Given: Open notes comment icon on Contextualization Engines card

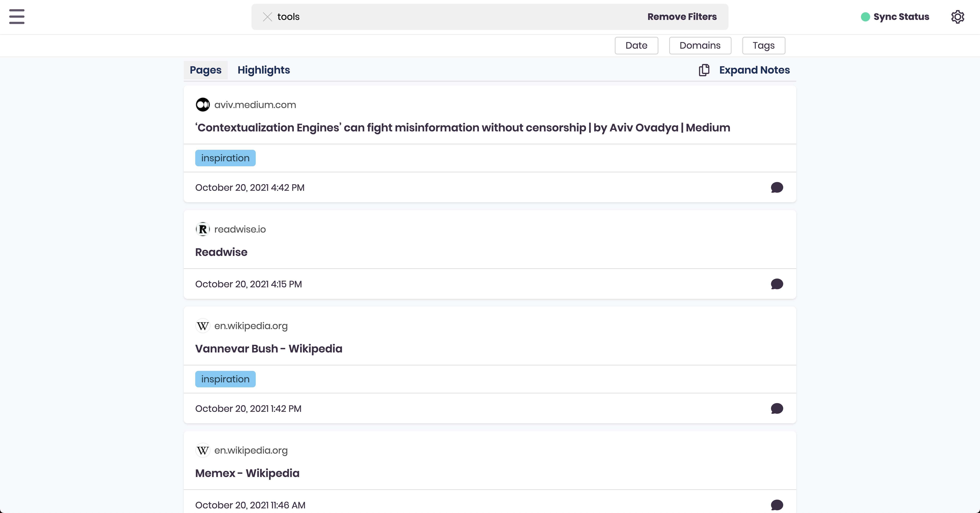Looking at the screenshot, I should coord(777,187).
